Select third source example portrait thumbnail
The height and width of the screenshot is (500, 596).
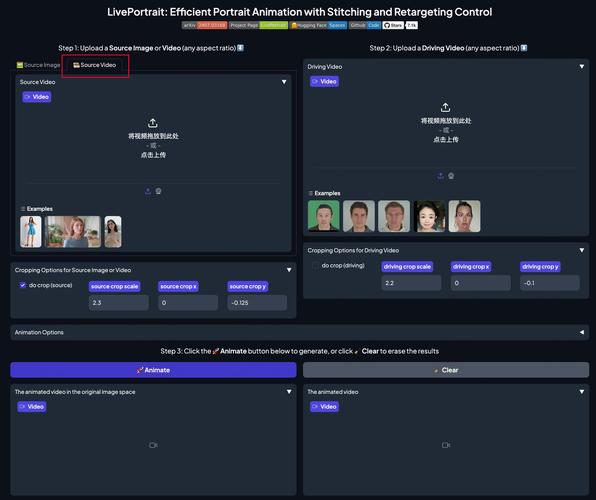(113, 232)
